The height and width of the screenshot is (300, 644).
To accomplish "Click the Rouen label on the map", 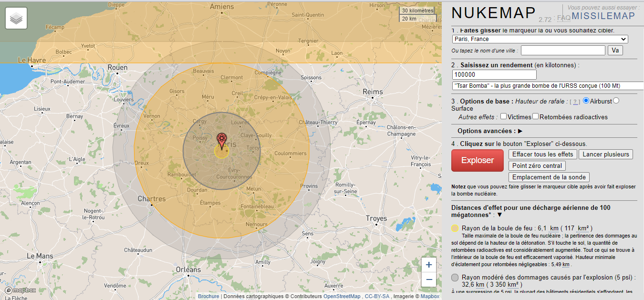I will (x=117, y=68).
